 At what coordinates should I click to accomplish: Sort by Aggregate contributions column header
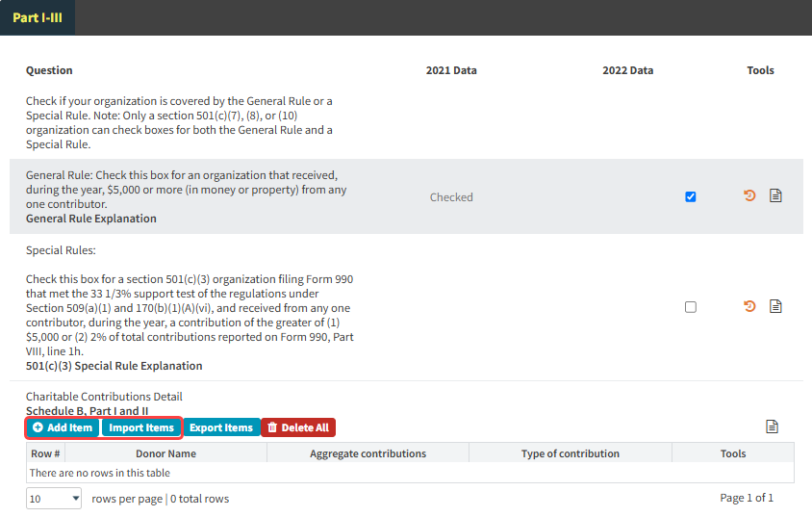[x=368, y=453]
